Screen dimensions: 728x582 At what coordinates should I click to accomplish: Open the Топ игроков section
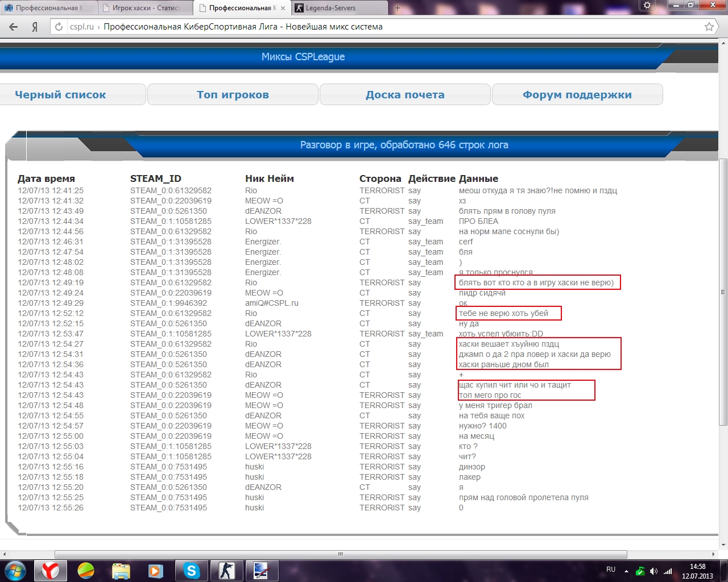[x=233, y=95]
